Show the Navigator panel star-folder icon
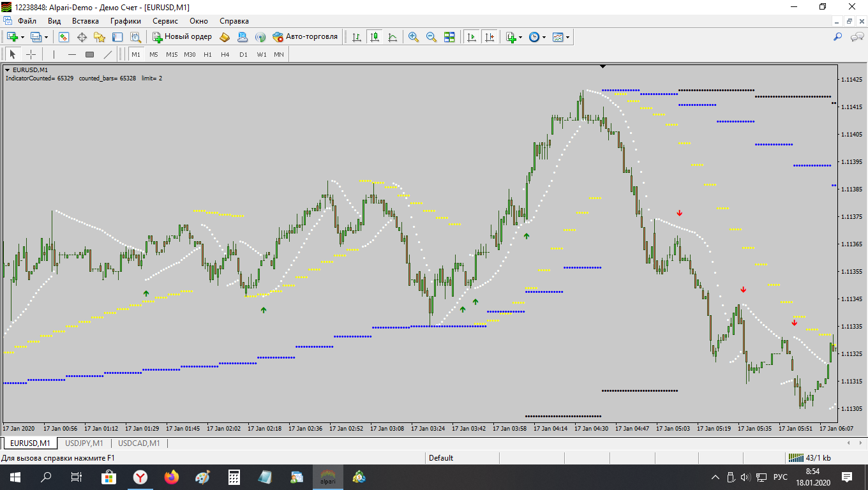 [x=100, y=37]
